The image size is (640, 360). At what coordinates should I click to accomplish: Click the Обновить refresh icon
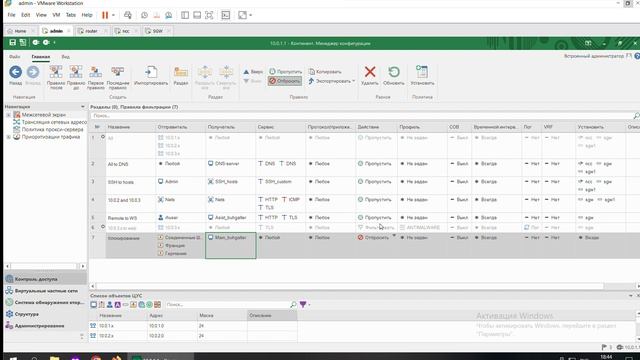pos(394,72)
